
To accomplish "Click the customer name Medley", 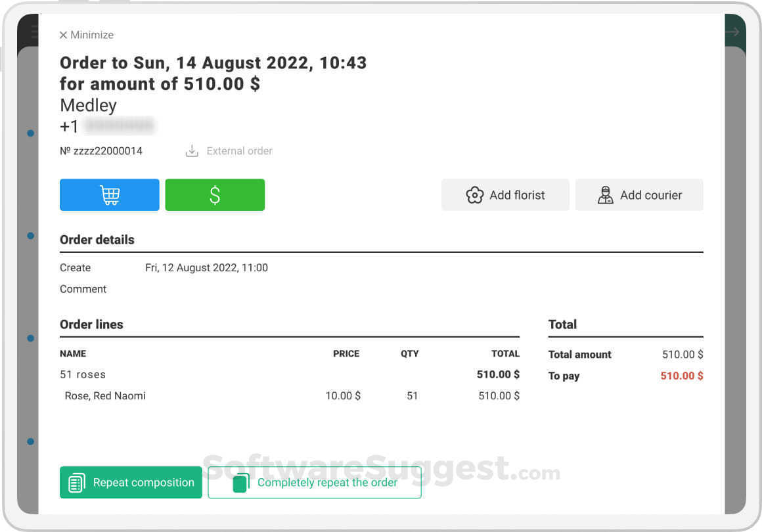I will coord(88,105).
